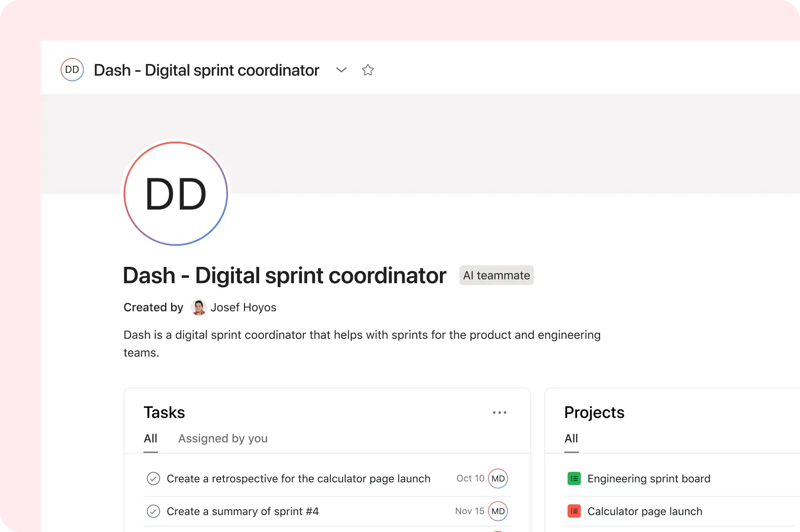Viewport: 800px width, 532px height.
Task: Open the Calculator page launch project
Action: pos(645,511)
